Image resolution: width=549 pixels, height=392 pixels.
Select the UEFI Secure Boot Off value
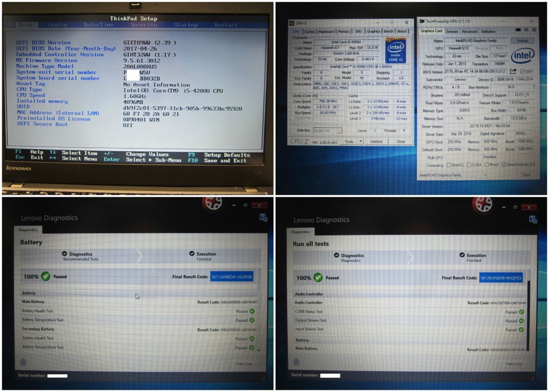[128, 125]
